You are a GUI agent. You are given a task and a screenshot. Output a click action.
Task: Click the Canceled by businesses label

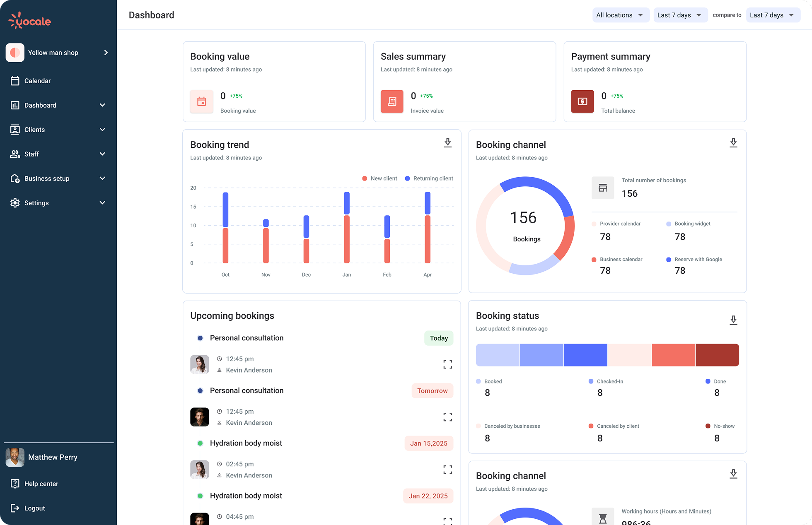pyautogui.click(x=512, y=426)
